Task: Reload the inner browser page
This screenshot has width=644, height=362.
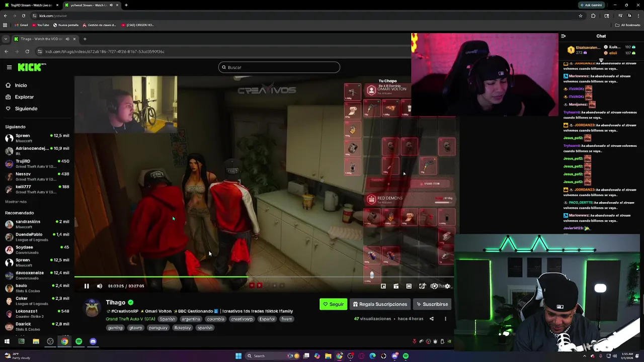Action: pyautogui.click(x=27, y=51)
